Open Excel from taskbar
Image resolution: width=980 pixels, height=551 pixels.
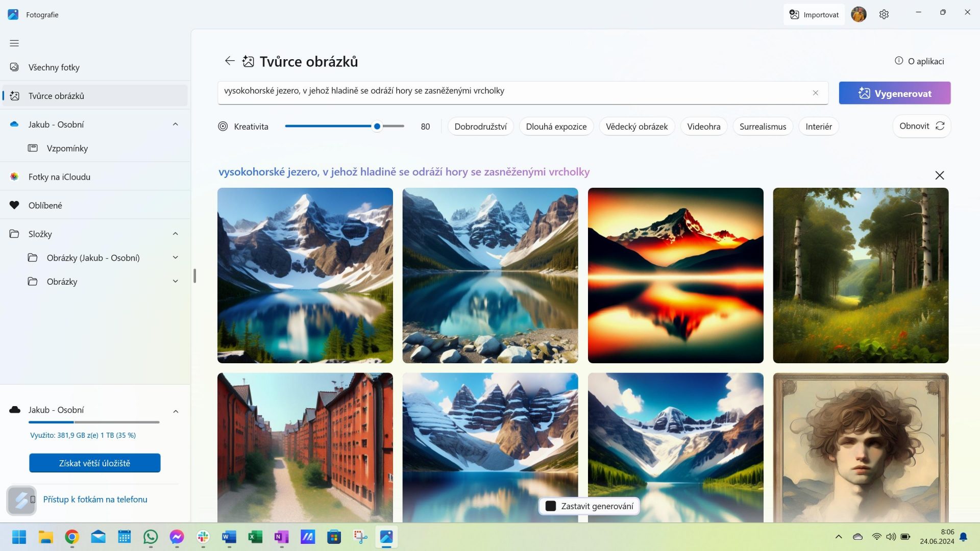point(255,537)
